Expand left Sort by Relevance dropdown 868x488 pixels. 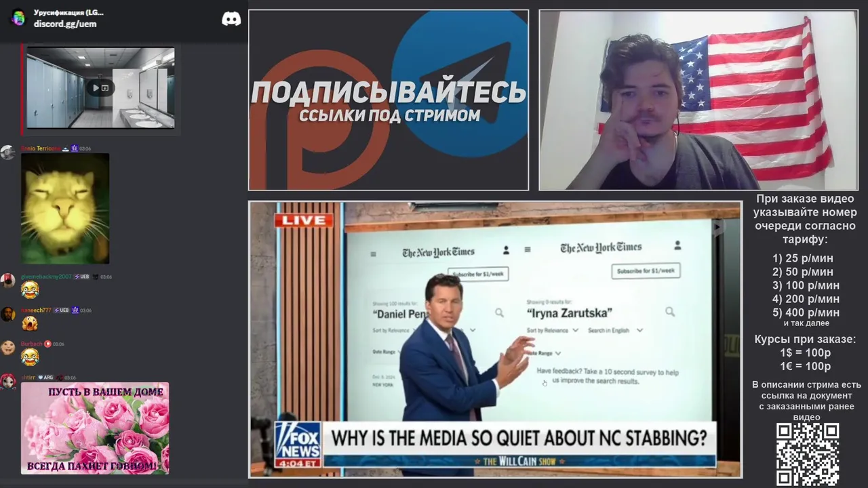pos(395,330)
